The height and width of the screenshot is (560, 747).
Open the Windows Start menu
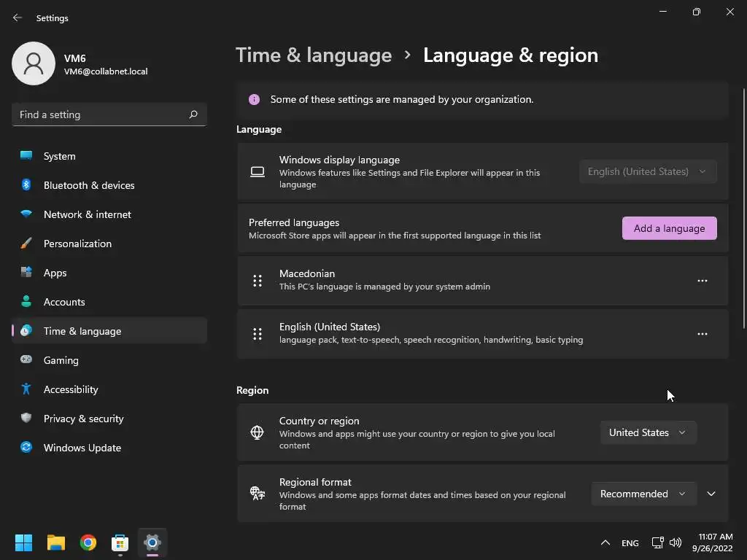click(23, 542)
